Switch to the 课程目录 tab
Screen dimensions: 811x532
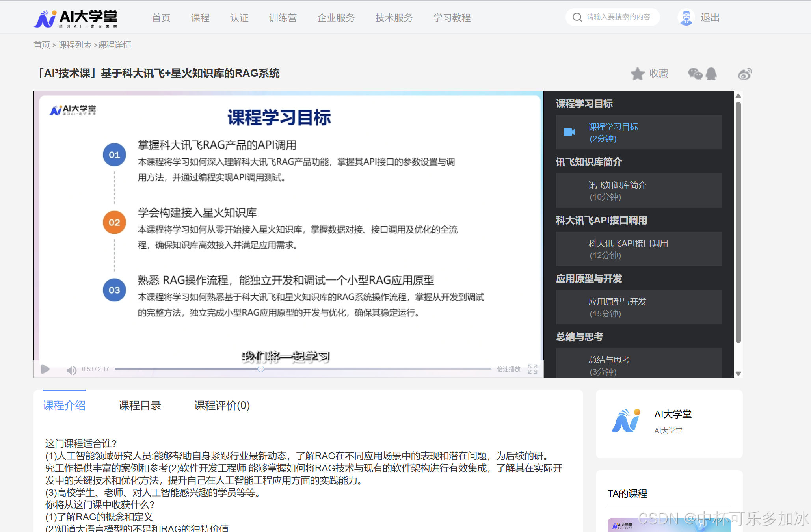click(139, 406)
